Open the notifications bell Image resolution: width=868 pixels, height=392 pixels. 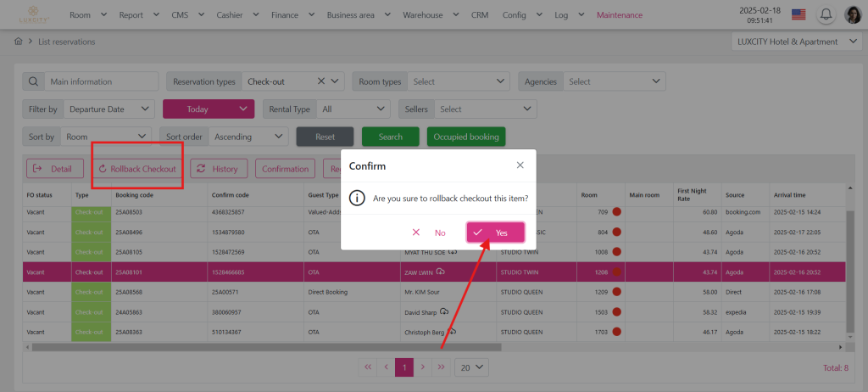tap(825, 14)
